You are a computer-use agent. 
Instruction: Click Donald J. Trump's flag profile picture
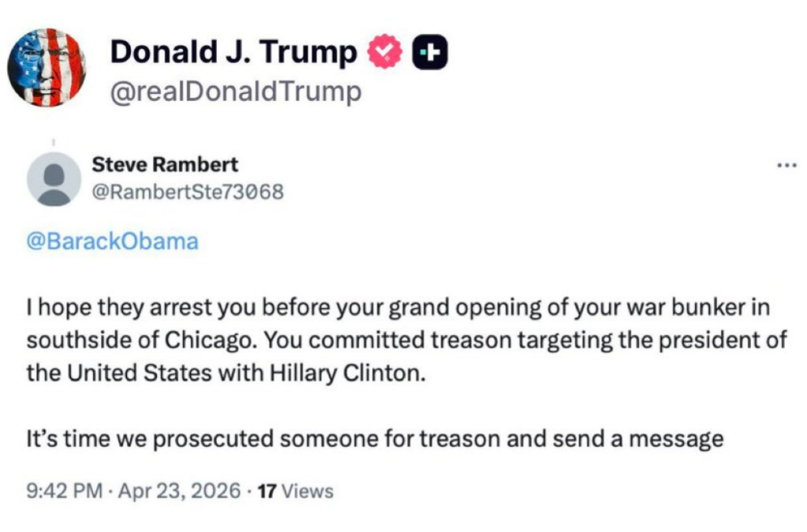coord(46,68)
